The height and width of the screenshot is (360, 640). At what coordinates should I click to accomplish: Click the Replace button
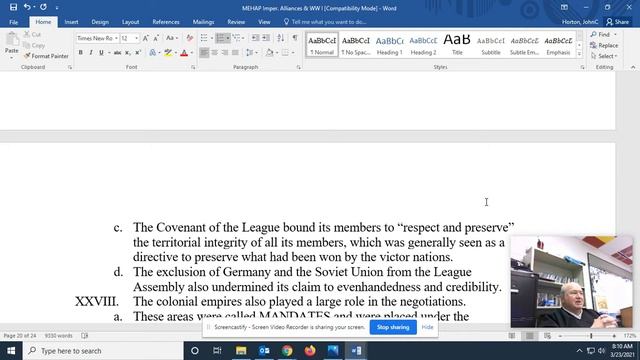coord(604,45)
